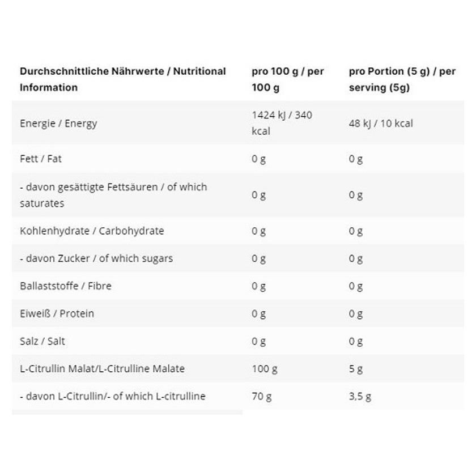Select the davon L-Citrullin row label
Image resolution: width=476 pixels, height=476 pixels.
pyautogui.click(x=113, y=396)
